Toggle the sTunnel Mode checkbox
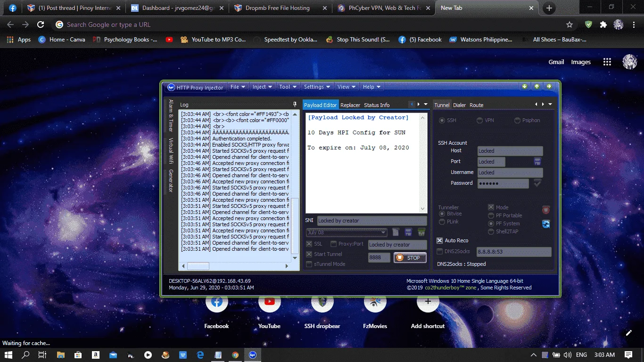644x362 pixels. [x=309, y=264]
